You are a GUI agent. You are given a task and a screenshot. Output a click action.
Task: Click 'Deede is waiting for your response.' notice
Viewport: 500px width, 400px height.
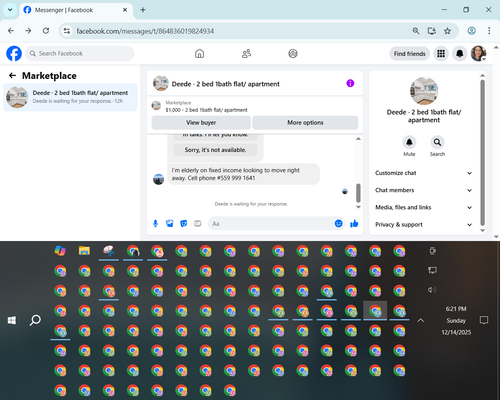pyautogui.click(x=251, y=204)
